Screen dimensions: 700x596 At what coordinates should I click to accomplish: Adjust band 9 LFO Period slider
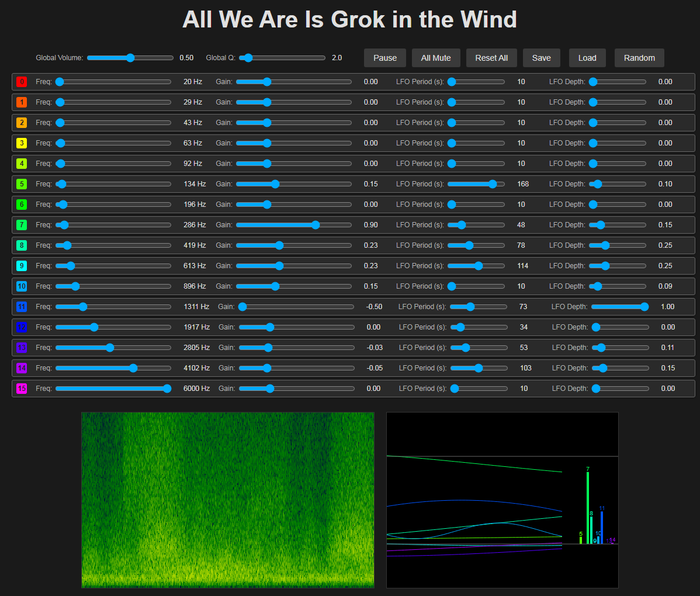coord(476,266)
